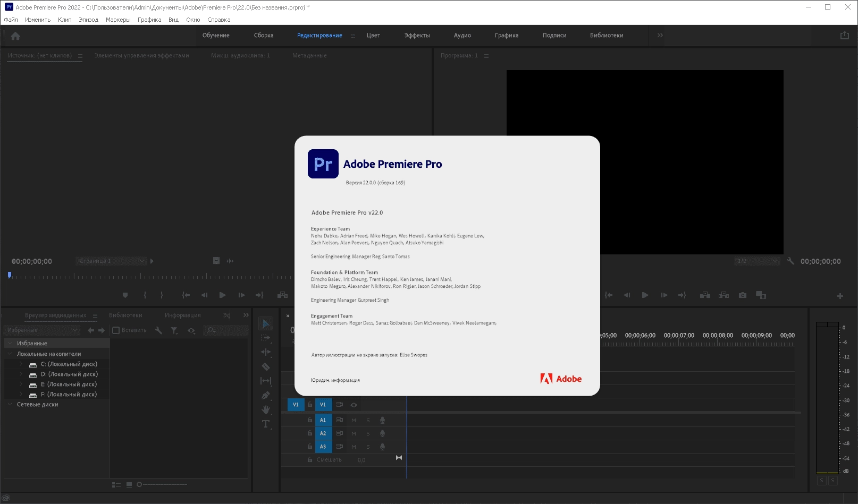Toggle V1 track output eye

click(354, 405)
